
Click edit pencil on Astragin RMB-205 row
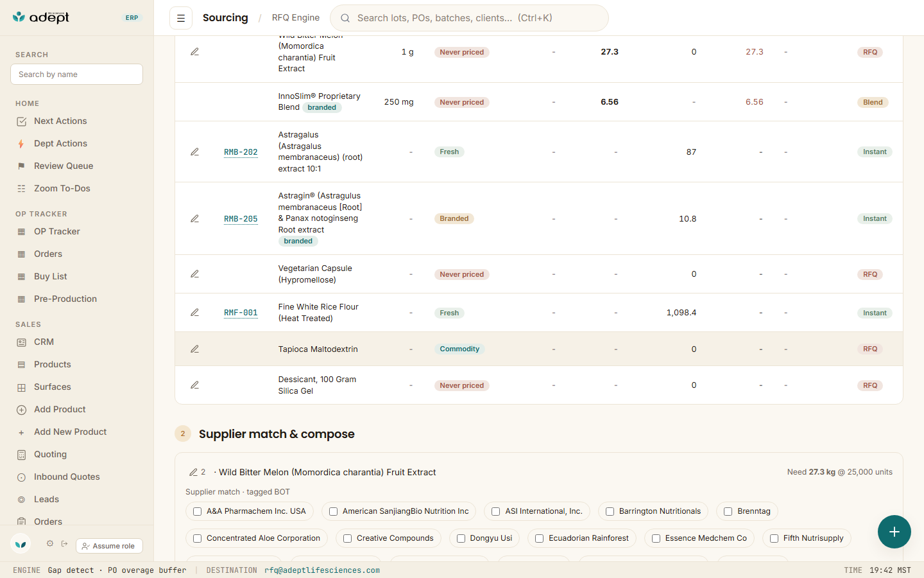[194, 218]
